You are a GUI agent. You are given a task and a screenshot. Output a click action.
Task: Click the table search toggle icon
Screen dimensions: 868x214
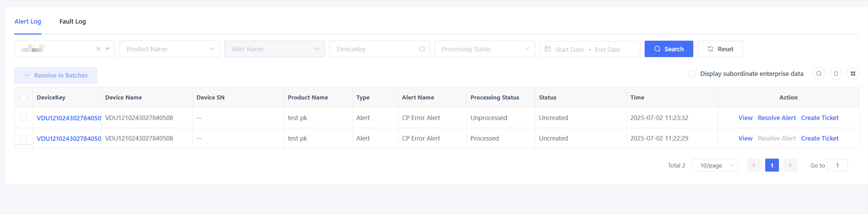pyautogui.click(x=819, y=74)
